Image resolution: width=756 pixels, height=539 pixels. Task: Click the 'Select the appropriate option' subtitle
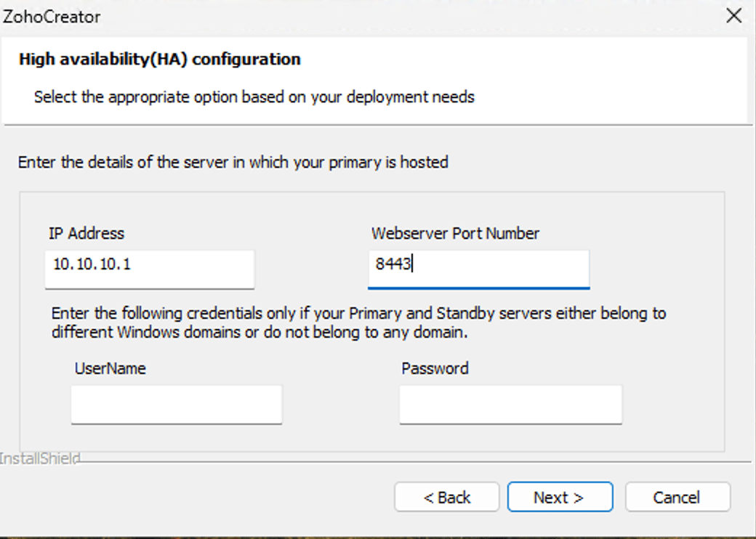coord(254,97)
